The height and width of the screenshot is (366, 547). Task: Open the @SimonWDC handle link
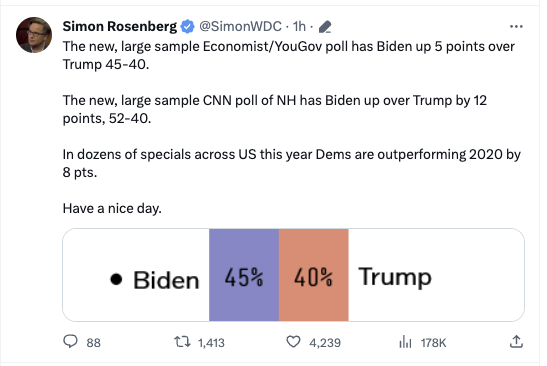(x=240, y=27)
